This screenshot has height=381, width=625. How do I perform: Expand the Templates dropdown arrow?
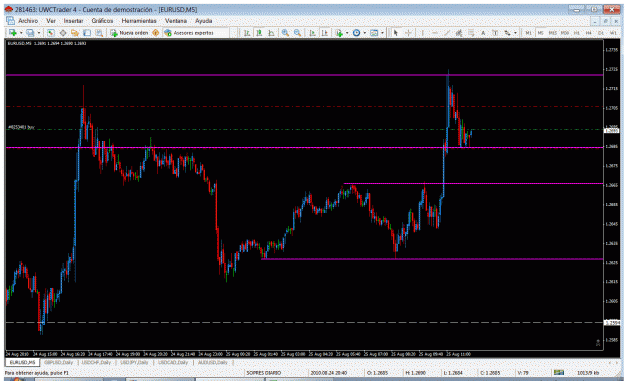382,33
